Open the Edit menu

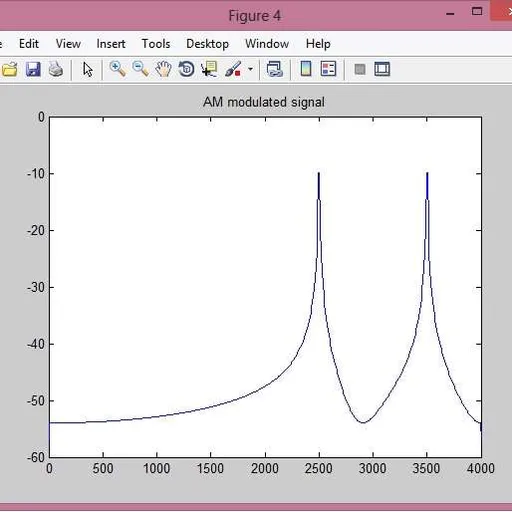point(29,44)
